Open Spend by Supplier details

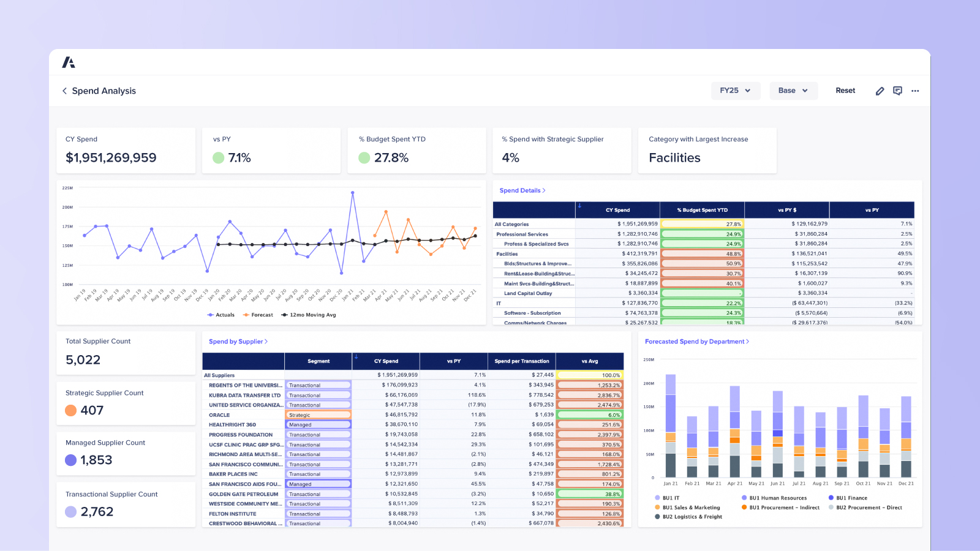[x=238, y=341]
